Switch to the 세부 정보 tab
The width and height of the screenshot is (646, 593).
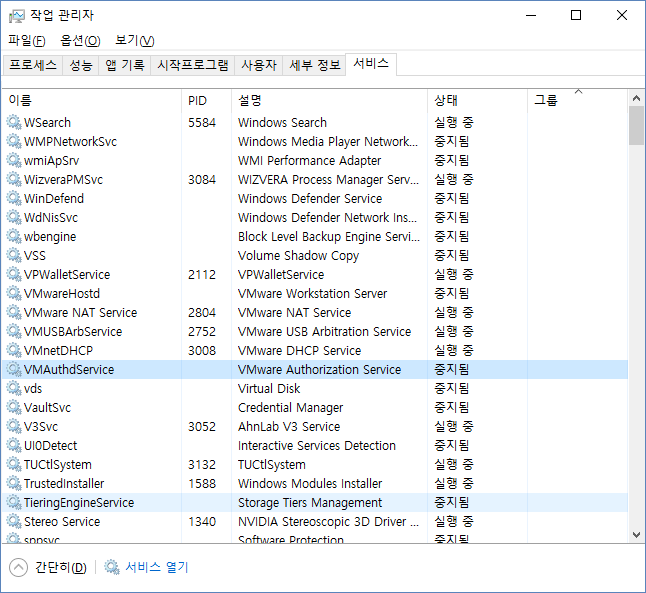pyautogui.click(x=314, y=65)
